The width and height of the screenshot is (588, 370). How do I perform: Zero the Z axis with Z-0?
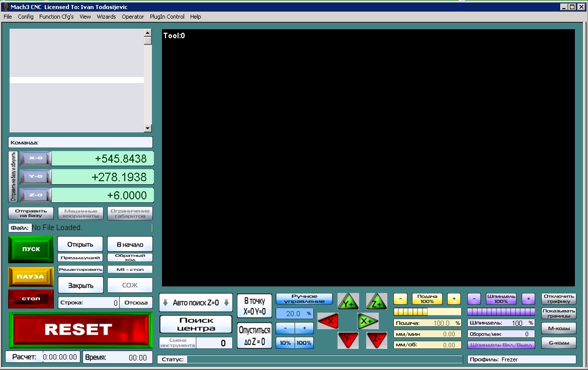coord(36,195)
